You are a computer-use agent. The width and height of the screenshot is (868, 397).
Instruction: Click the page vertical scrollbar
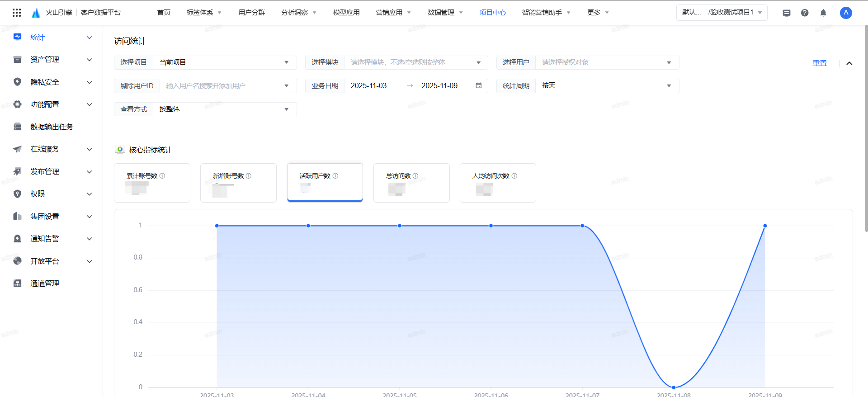[866, 129]
